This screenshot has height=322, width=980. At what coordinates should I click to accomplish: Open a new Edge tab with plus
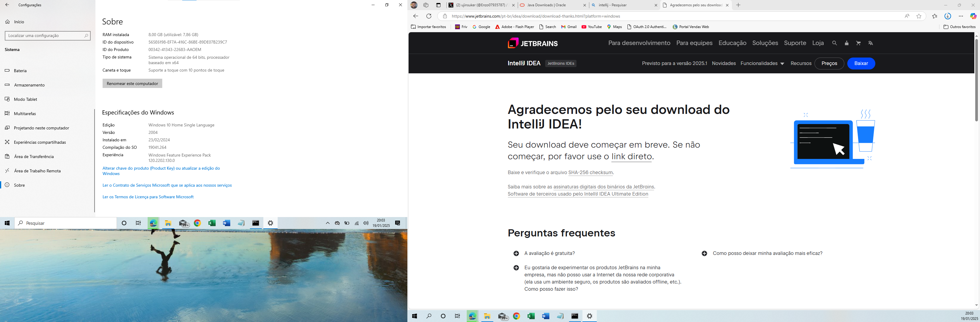(738, 5)
